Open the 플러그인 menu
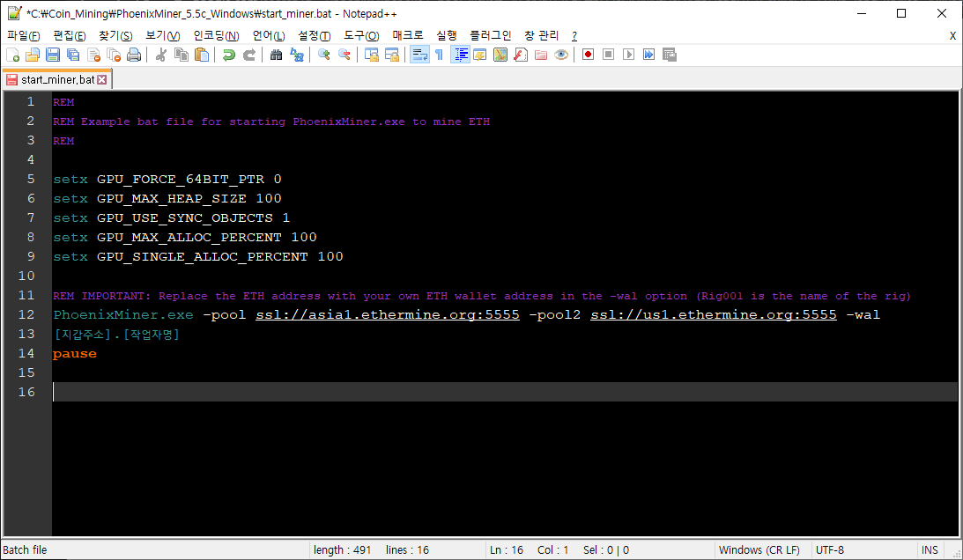 coord(490,35)
